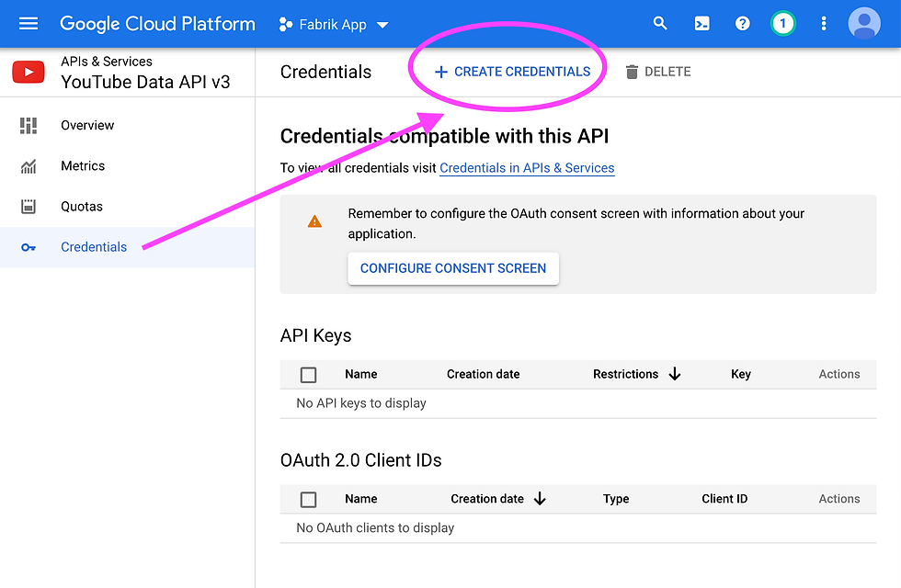901x588 pixels.
Task: Click the APIs & Services breadcrumb text
Action: pyautogui.click(x=107, y=62)
